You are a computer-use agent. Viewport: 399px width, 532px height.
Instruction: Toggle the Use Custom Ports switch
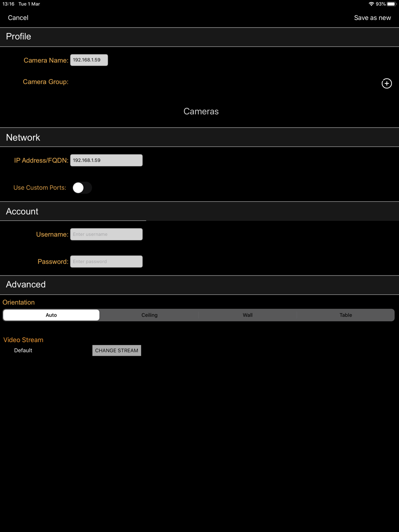pyautogui.click(x=82, y=188)
